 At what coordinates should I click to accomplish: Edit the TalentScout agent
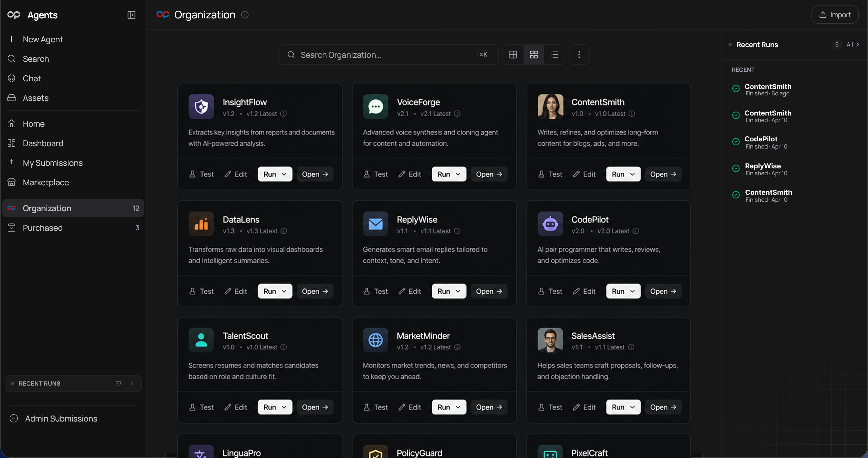click(236, 407)
